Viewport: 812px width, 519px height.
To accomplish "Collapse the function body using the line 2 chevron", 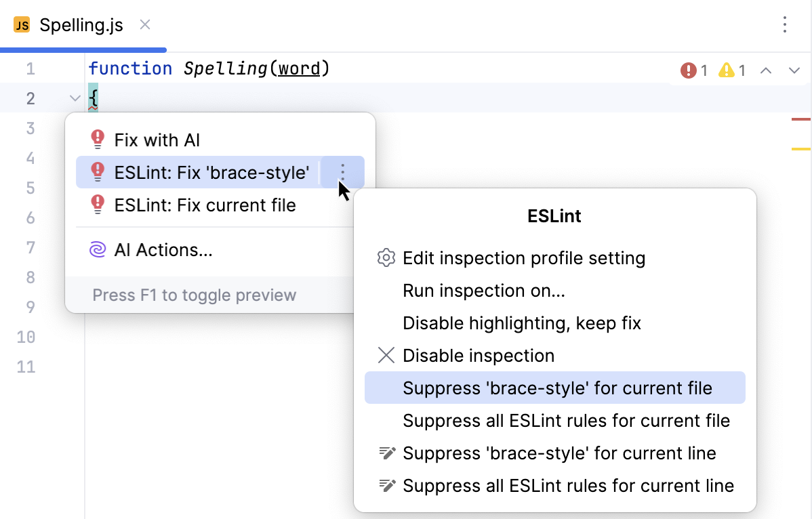I will pyautogui.click(x=75, y=98).
